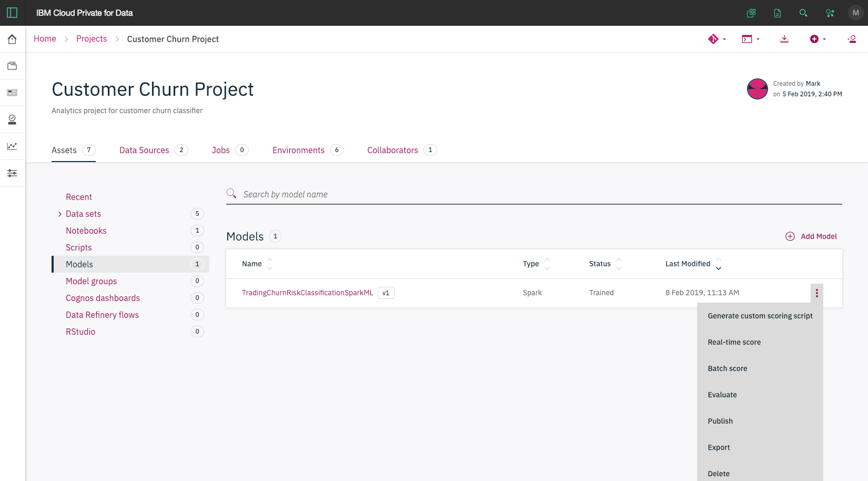The height and width of the screenshot is (481, 868).
Task: Click the search magnifier in models search
Action: pos(231,194)
